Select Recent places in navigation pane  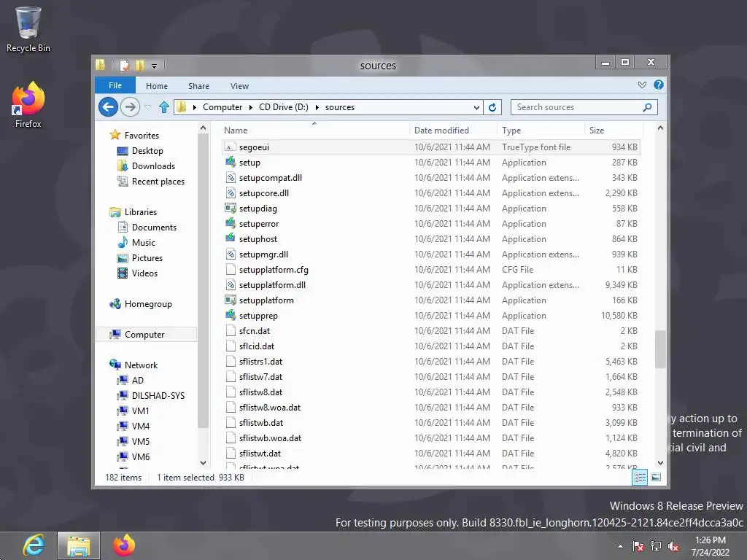[158, 181]
